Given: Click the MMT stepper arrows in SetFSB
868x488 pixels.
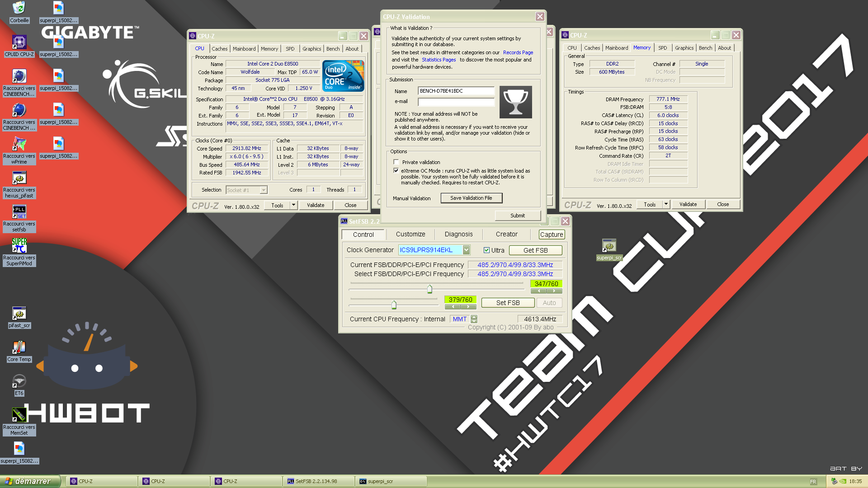Looking at the screenshot, I should pyautogui.click(x=474, y=319).
